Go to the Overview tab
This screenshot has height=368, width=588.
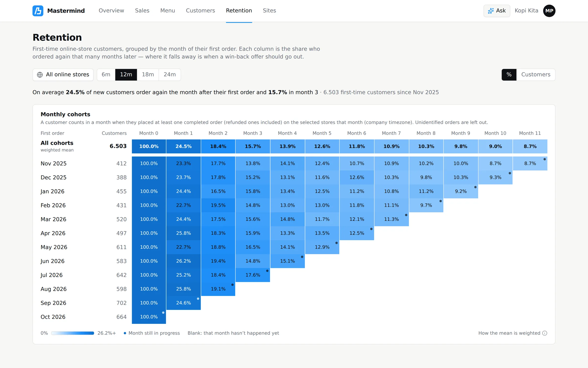[111, 11]
